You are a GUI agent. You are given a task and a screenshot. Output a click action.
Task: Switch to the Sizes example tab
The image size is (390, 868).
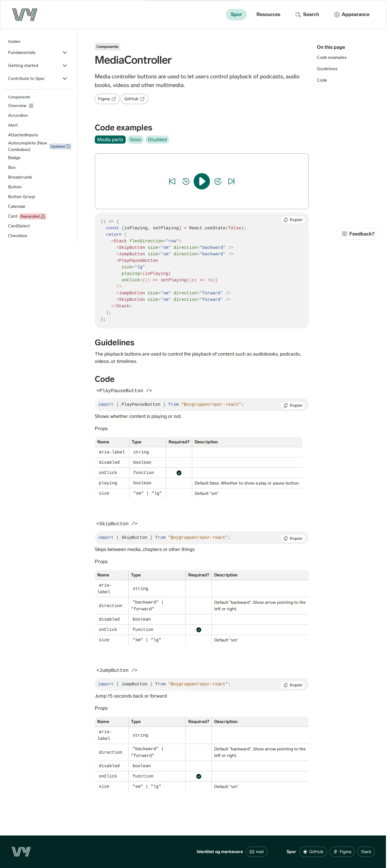(x=135, y=140)
